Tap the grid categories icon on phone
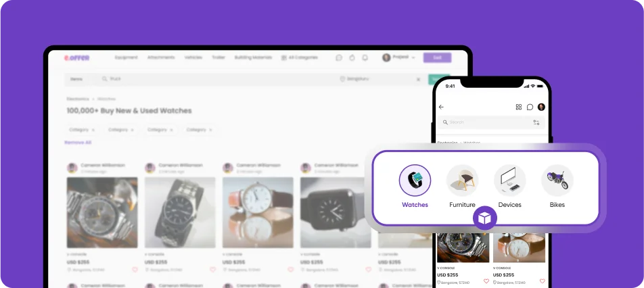This screenshot has height=288, width=644. click(519, 107)
